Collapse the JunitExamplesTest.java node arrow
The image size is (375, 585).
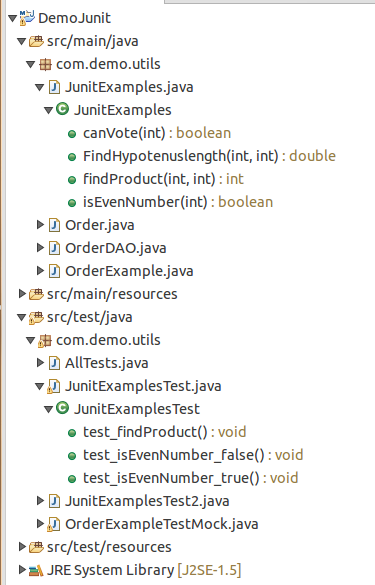tap(40, 387)
